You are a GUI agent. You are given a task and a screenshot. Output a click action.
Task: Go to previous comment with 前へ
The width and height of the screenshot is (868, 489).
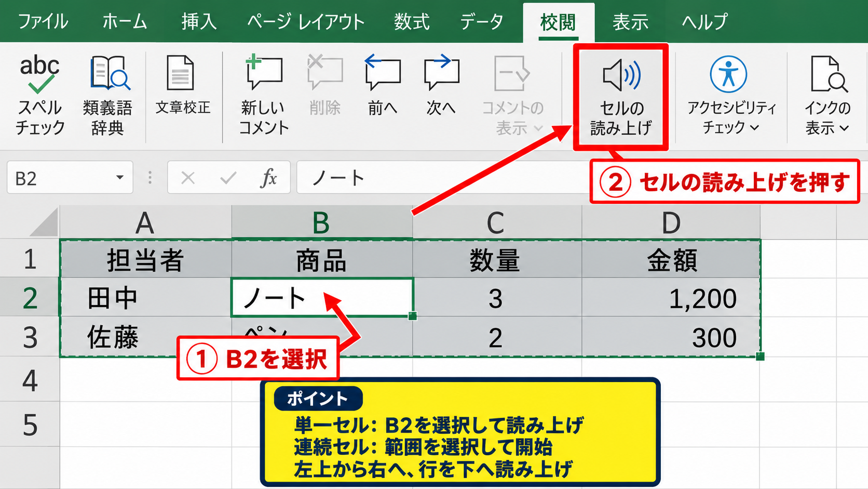tap(383, 85)
